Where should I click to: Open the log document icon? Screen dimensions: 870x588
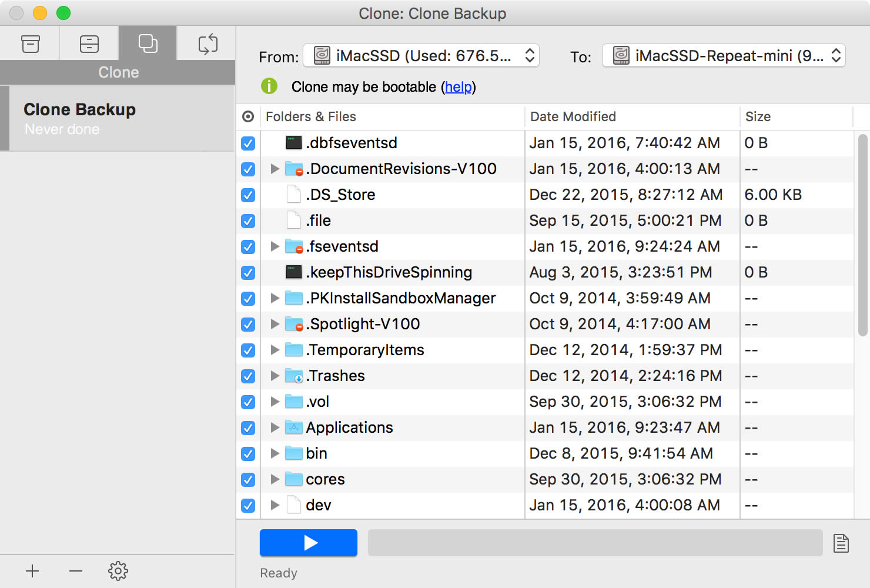pos(841,543)
